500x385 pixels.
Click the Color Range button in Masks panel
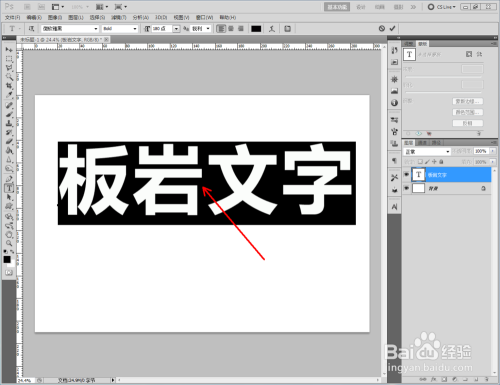(x=467, y=112)
